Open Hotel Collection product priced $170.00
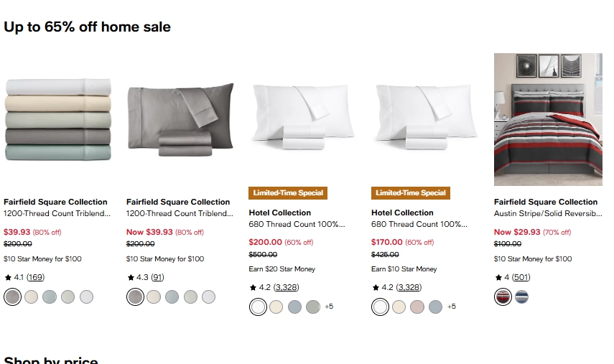 tap(419, 218)
